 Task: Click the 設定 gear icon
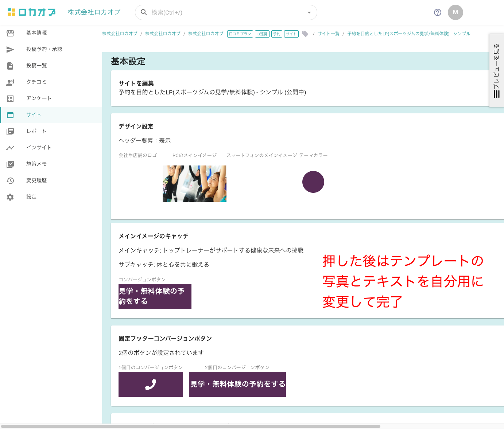(x=10, y=197)
